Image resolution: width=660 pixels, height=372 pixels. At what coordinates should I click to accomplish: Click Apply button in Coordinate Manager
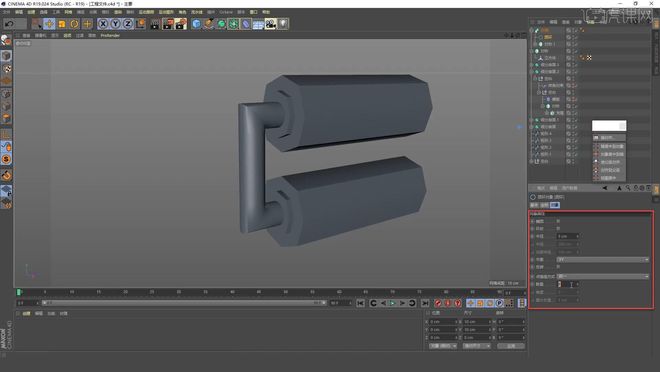pos(511,346)
